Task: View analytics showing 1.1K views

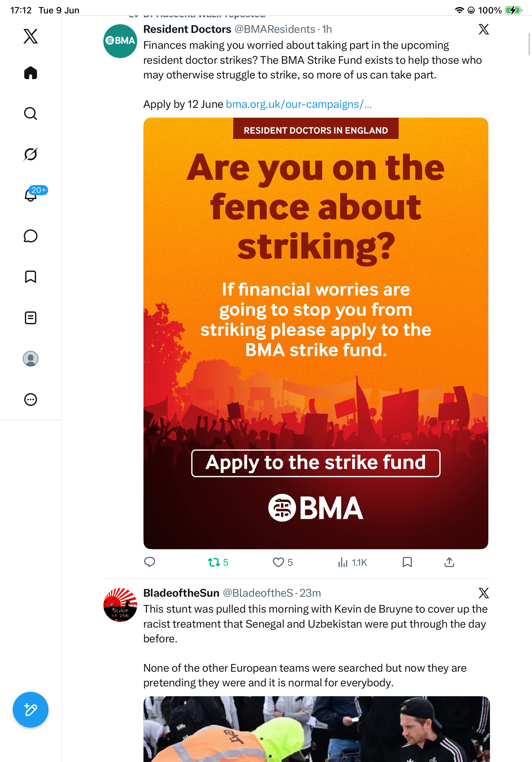Action: [x=352, y=562]
